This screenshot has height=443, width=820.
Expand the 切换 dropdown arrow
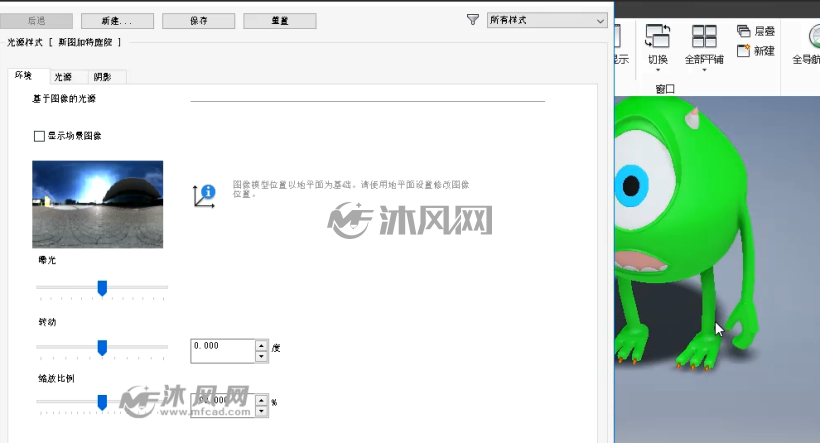tap(658, 70)
